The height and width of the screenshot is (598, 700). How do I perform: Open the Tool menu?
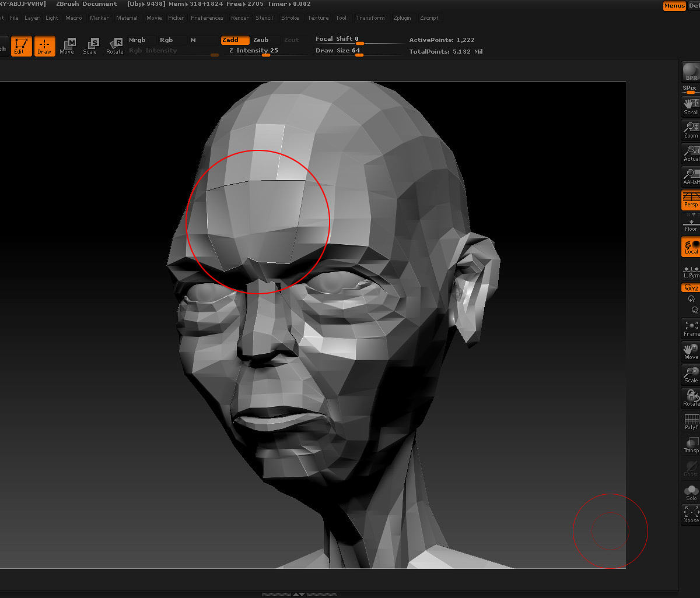point(341,18)
